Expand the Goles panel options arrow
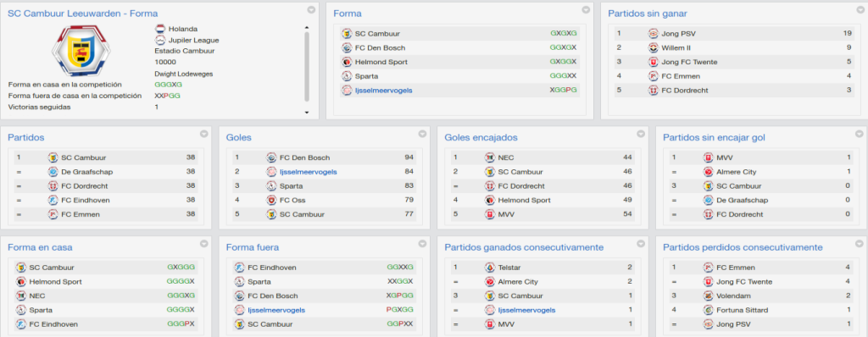This screenshot has height=337, width=868. click(422, 134)
